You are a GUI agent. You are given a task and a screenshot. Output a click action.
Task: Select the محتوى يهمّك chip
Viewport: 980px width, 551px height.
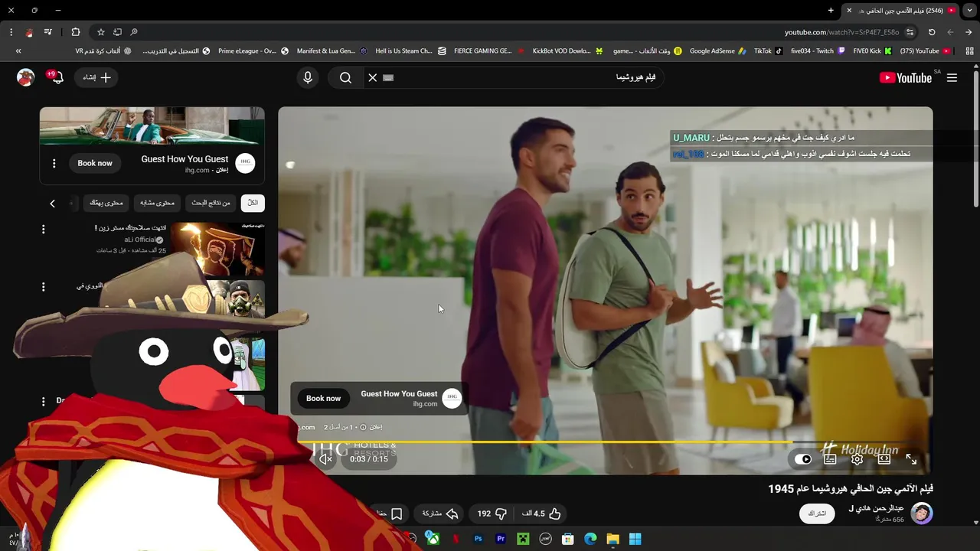106,203
